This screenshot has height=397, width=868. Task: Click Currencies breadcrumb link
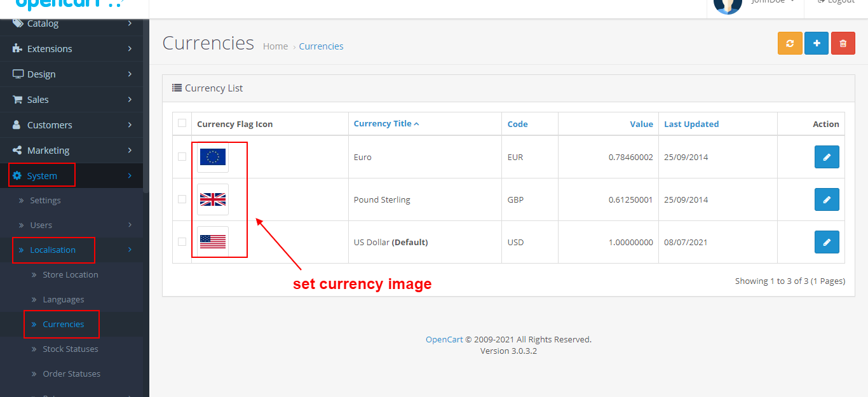pyautogui.click(x=321, y=46)
